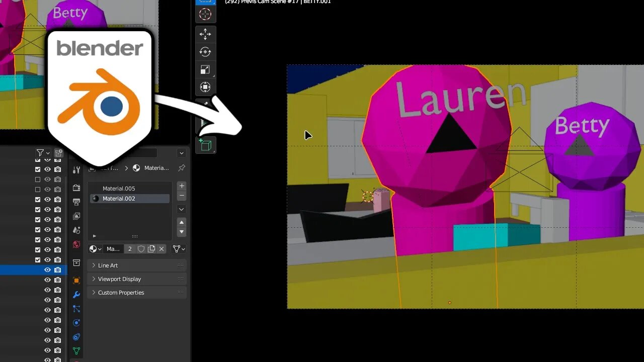The width and height of the screenshot is (644, 362).
Task: Select the Add Cube tool
Action: point(205,145)
